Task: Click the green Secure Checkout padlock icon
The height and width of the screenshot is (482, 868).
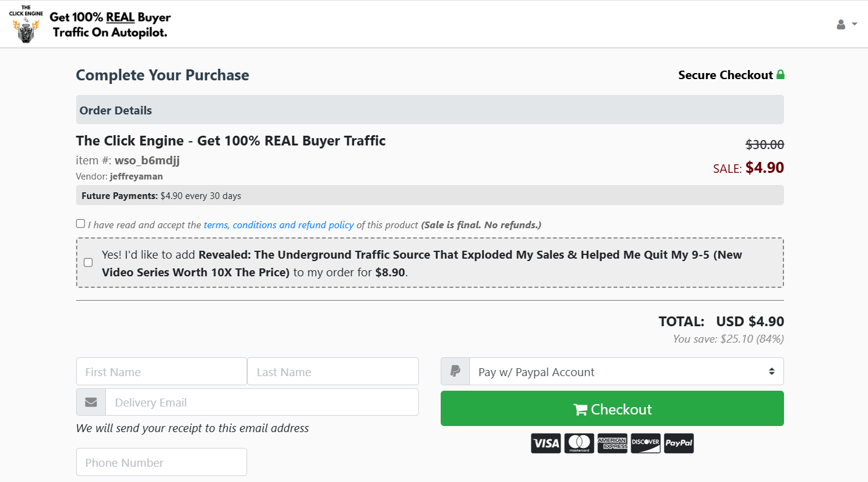Action: click(780, 74)
